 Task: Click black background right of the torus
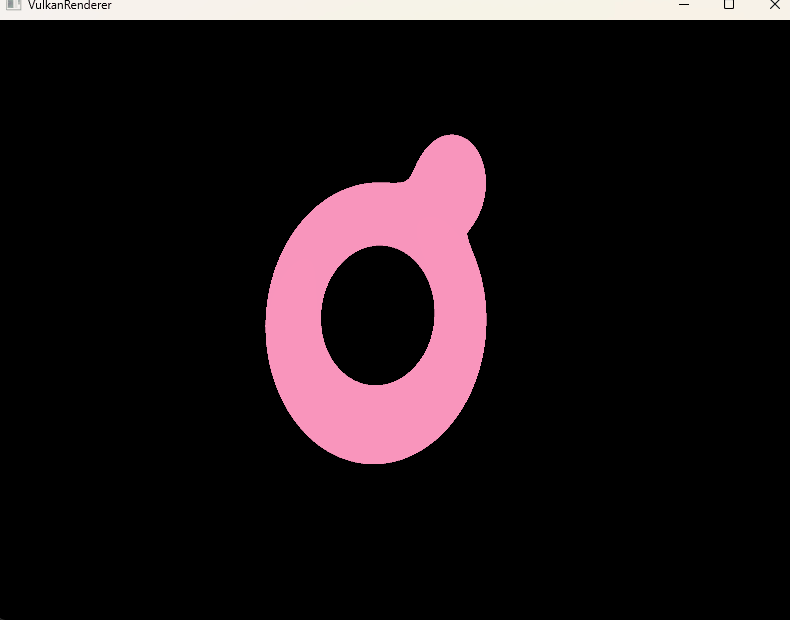click(x=640, y=320)
